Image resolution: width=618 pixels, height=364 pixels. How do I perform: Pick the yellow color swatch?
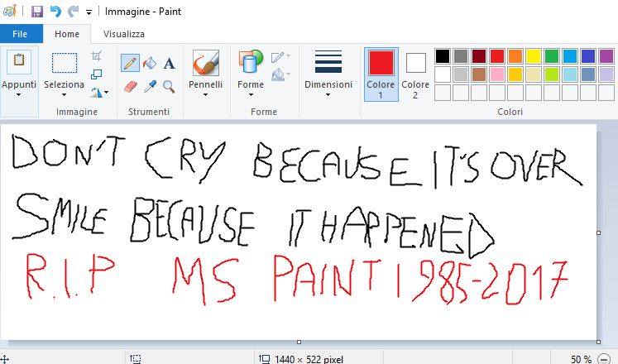534,56
